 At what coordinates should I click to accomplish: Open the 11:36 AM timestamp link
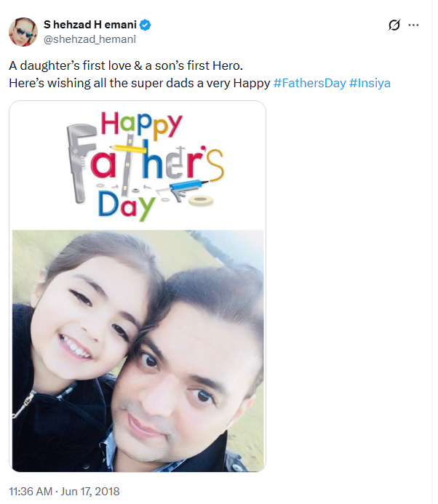31,492
